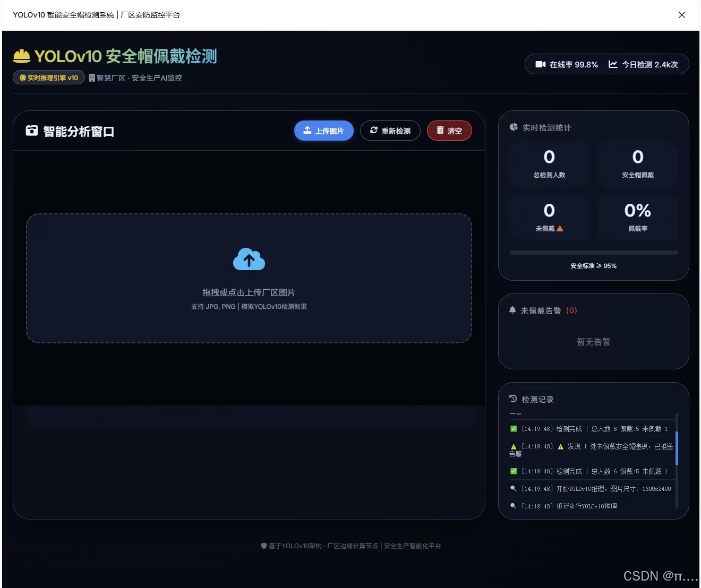The width and height of the screenshot is (701, 588).
Task: Click the 检测记录 log scrollbar thumb
Action: (677, 448)
